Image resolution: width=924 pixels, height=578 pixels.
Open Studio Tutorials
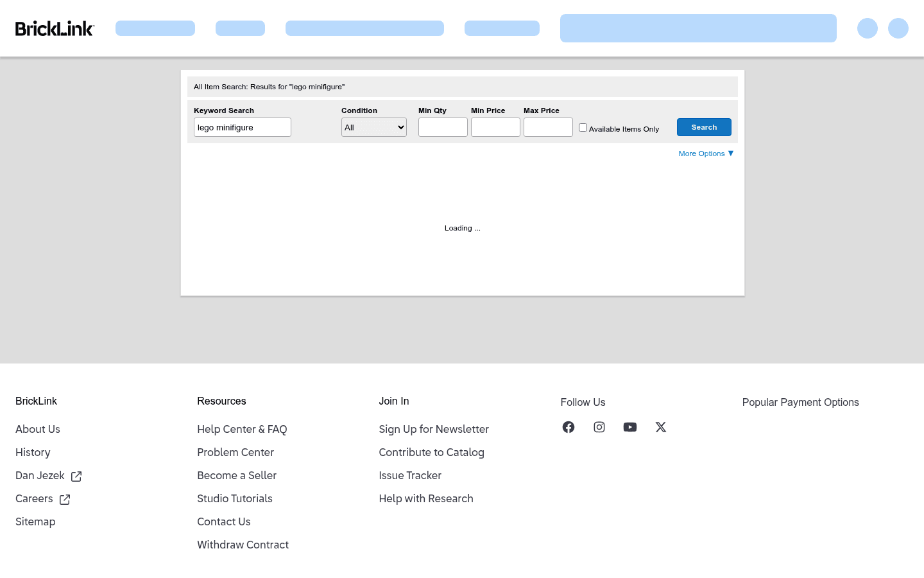pos(235,498)
